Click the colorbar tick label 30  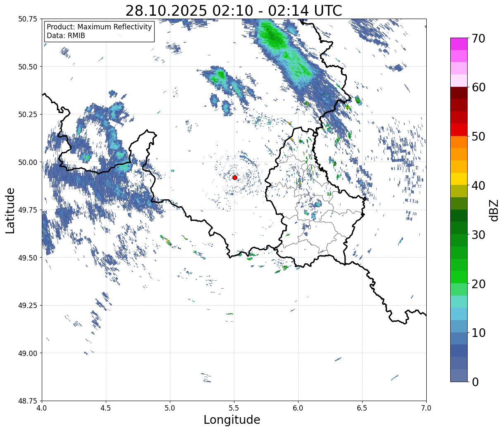pyautogui.click(x=478, y=235)
